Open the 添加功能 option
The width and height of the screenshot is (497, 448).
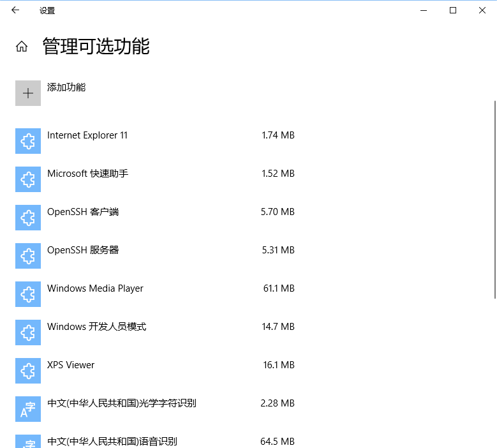(66, 87)
